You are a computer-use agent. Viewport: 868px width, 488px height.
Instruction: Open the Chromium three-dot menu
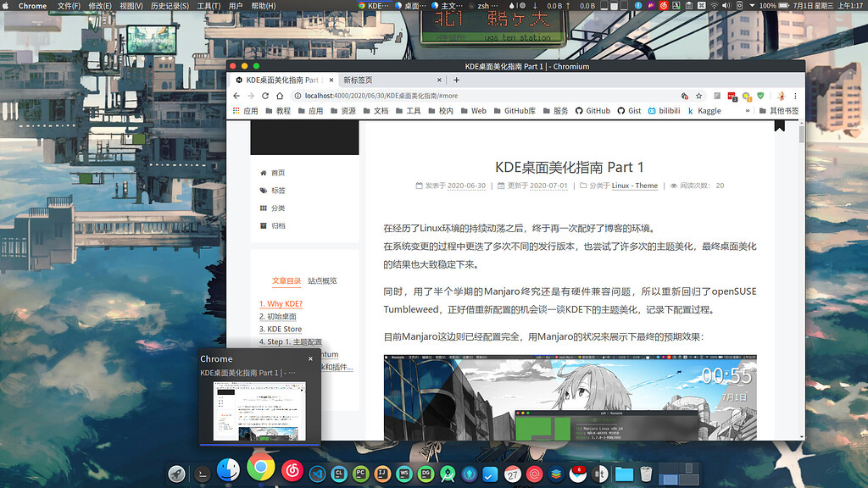(x=795, y=96)
